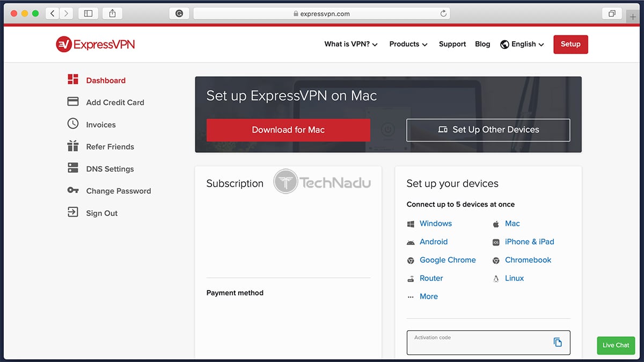Click the Change Password key icon
The width and height of the screenshot is (644, 362).
(x=72, y=191)
